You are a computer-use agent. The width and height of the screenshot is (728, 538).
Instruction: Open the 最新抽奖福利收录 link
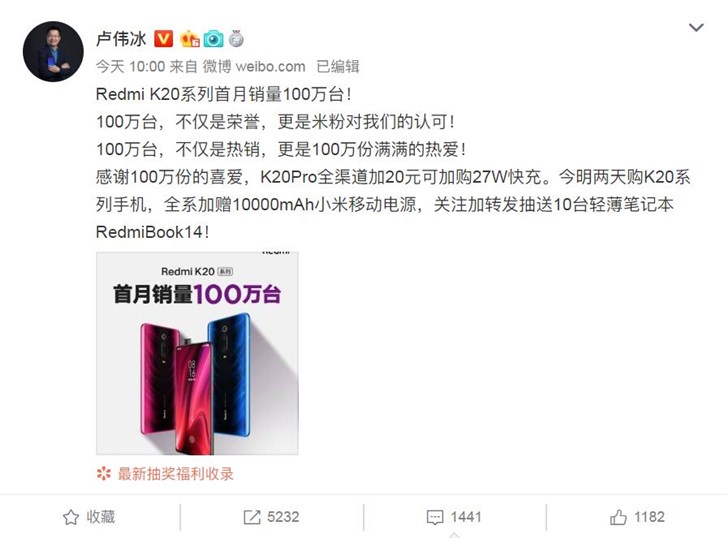pos(176,473)
